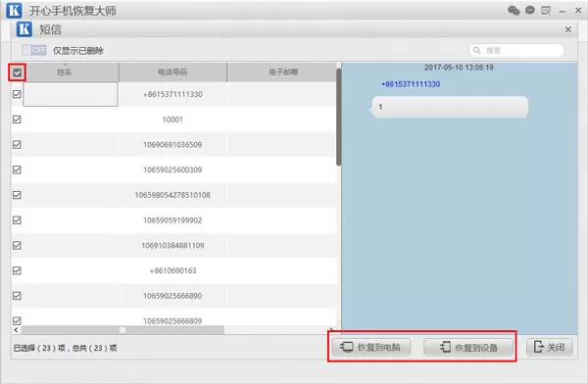Select the 10659025666809 cell

[x=172, y=320]
